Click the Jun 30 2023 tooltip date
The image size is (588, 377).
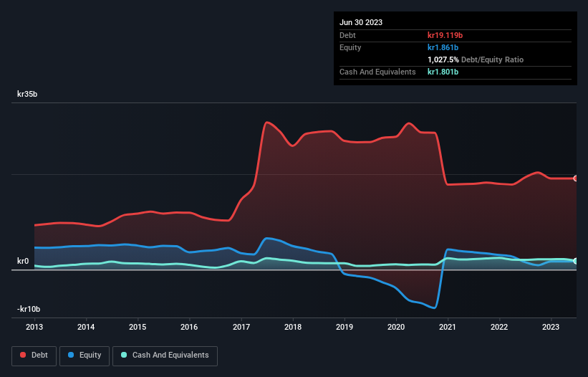(x=361, y=22)
